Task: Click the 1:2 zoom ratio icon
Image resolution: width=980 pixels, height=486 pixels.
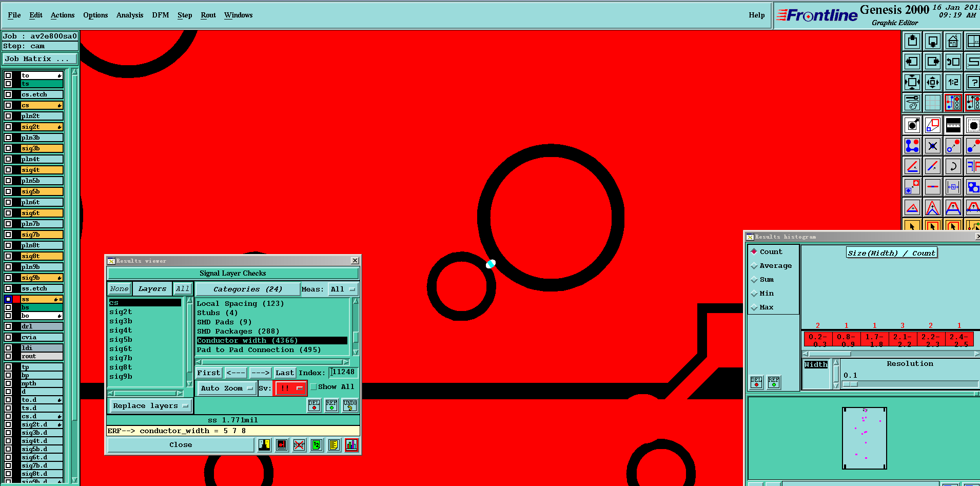Action: (953, 82)
